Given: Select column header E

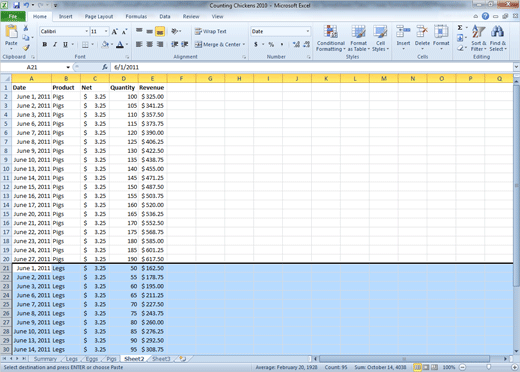Looking at the screenshot, I should [152, 79].
